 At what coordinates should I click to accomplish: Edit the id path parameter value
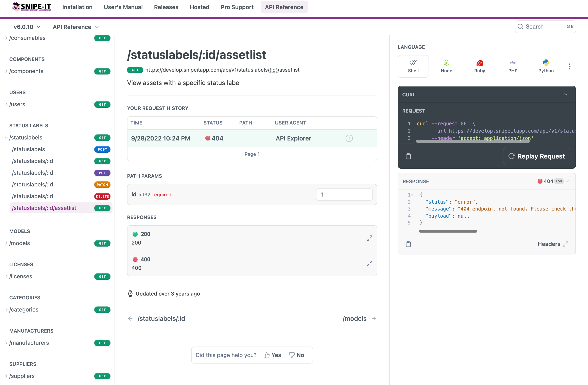pyautogui.click(x=344, y=195)
